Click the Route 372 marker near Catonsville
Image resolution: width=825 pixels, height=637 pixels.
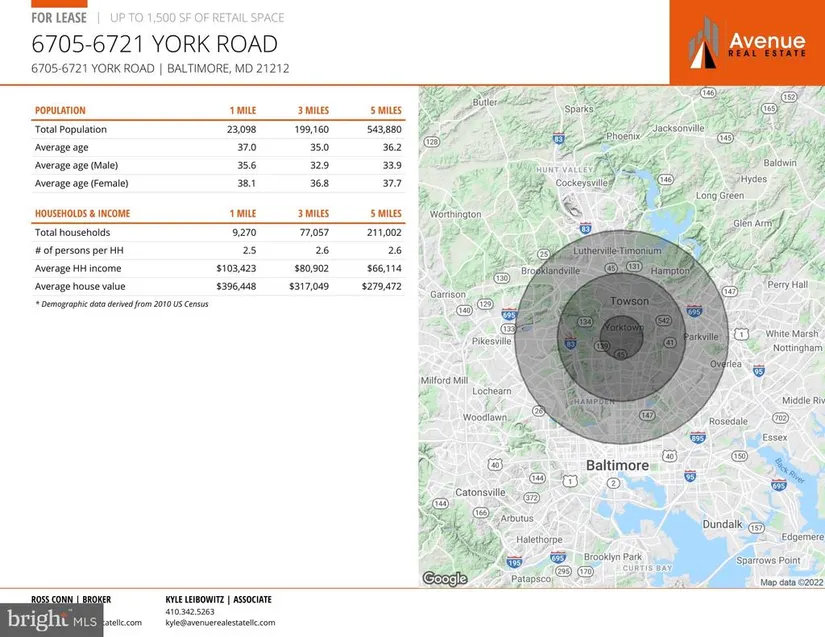532,497
